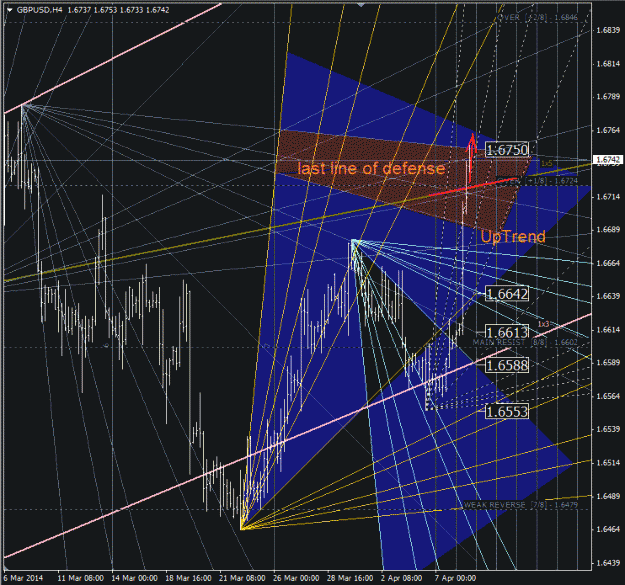This screenshot has width=625, height=585.
Task: Click the WEAK REVERSE [7/8] 1.6479 label
Action: 521,505
